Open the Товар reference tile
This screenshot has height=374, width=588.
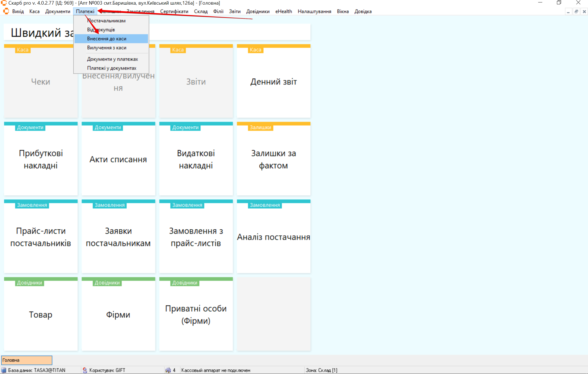coord(41,315)
